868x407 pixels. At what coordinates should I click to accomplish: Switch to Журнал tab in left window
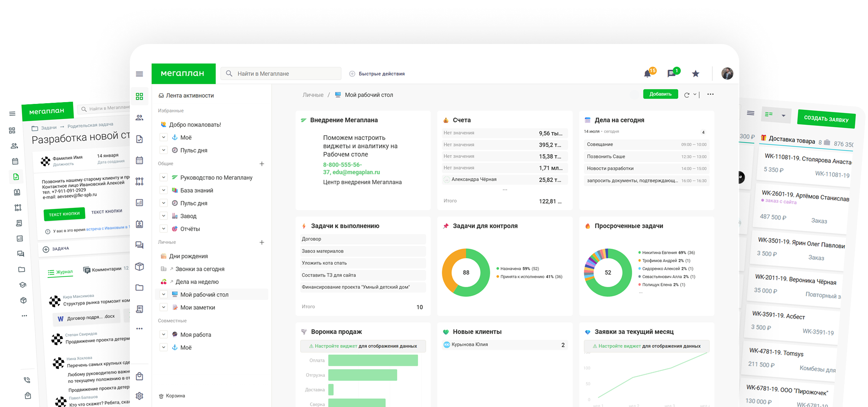tap(60, 272)
